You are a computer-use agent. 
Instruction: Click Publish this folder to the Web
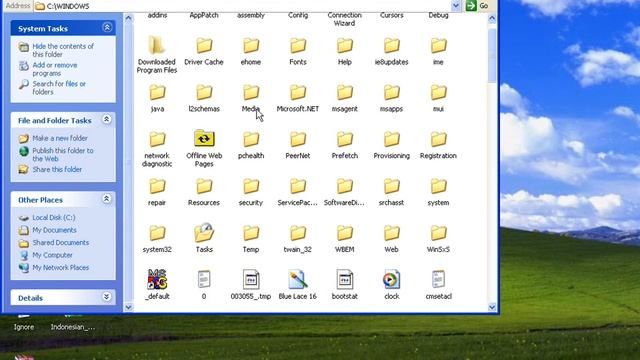pyautogui.click(x=63, y=155)
